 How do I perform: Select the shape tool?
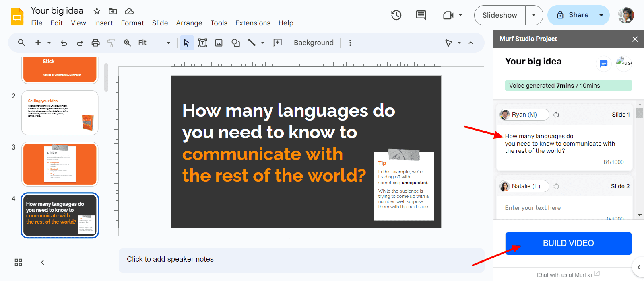pos(235,43)
